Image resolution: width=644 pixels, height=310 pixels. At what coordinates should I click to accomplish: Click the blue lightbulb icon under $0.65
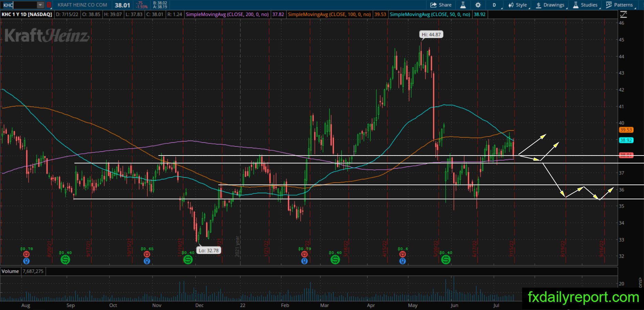[147, 261]
